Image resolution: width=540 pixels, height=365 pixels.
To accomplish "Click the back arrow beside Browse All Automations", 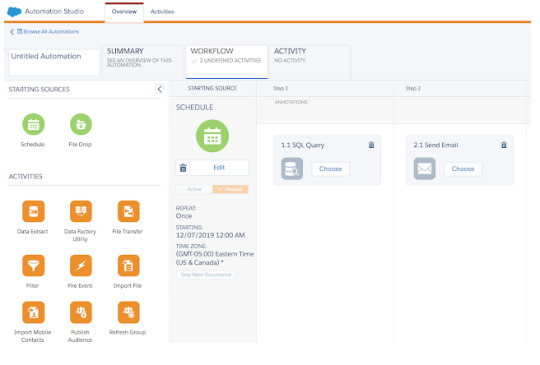I will (x=12, y=32).
